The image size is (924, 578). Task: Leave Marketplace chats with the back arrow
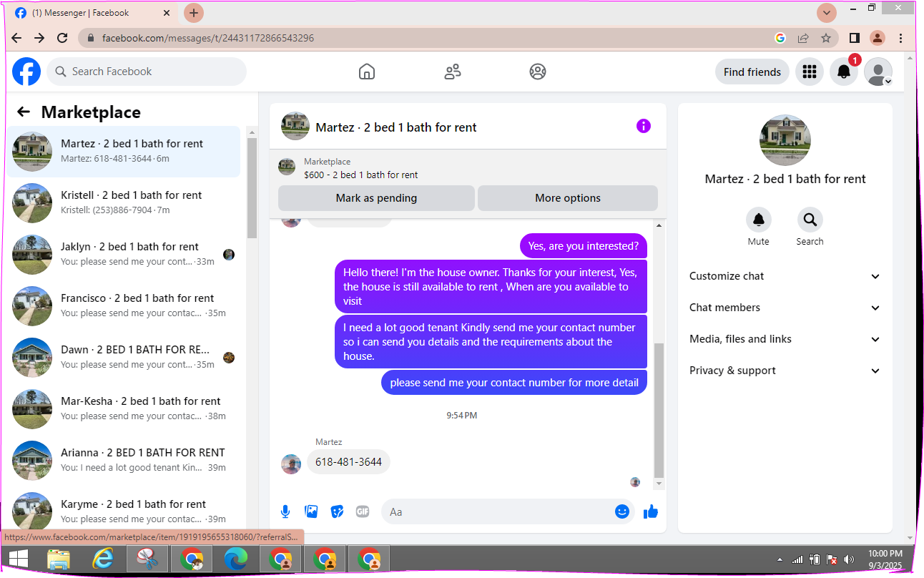coord(24,112)
